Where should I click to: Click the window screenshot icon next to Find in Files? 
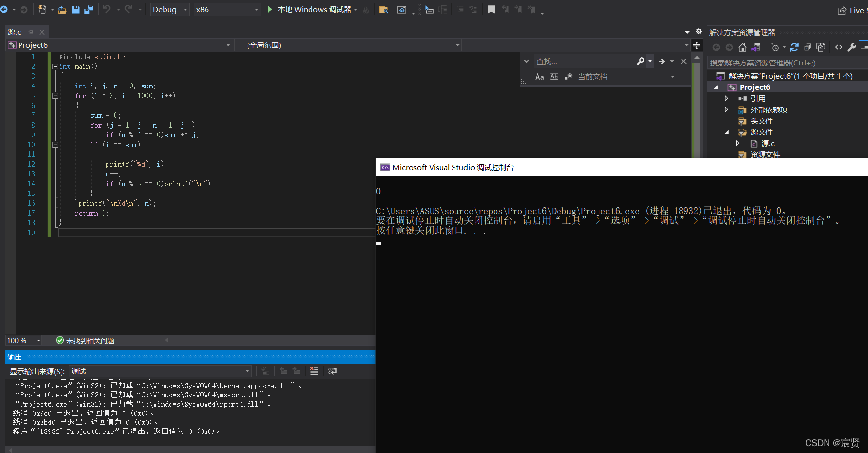(402, 10)
